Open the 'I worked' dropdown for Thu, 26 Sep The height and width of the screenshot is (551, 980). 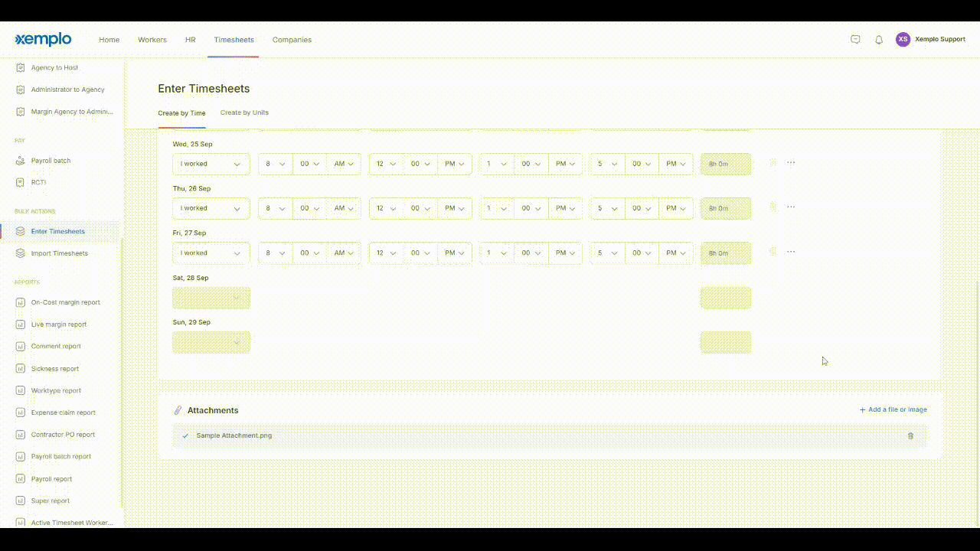click(x=211, y=208)
